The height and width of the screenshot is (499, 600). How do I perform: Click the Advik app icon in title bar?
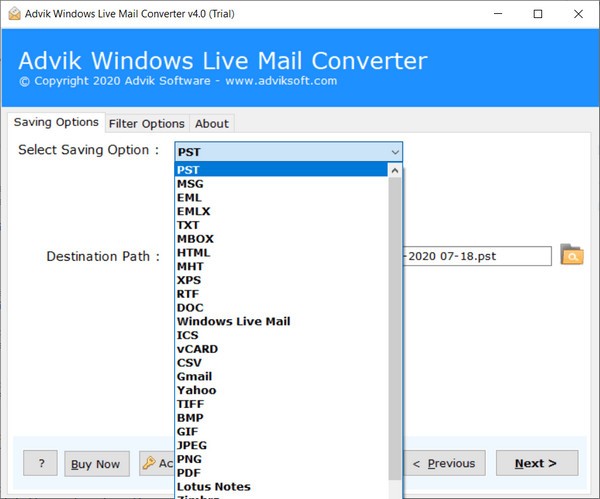[12, 14]
